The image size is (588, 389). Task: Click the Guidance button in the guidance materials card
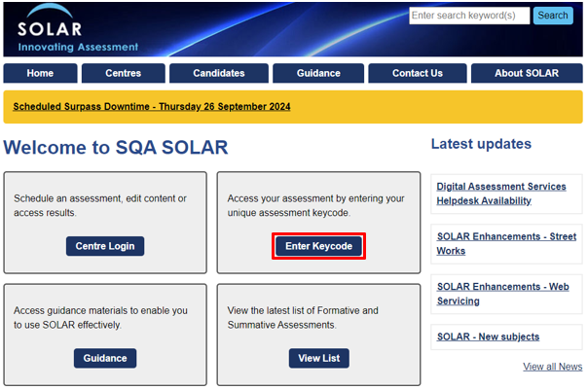coord(105,358)
